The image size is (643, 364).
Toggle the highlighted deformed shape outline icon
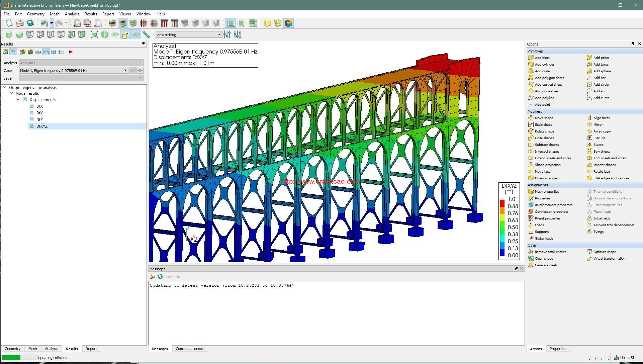(x=46, y=52)
